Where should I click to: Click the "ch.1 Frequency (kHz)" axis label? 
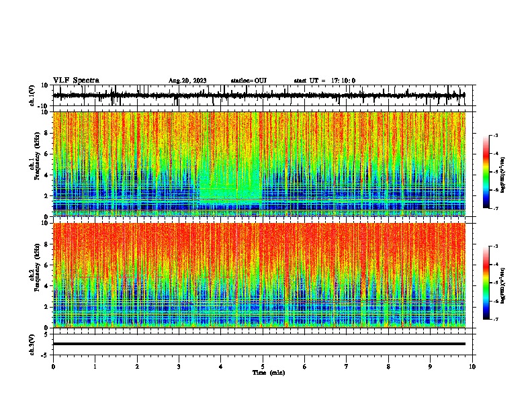click(x=35, y=156)
